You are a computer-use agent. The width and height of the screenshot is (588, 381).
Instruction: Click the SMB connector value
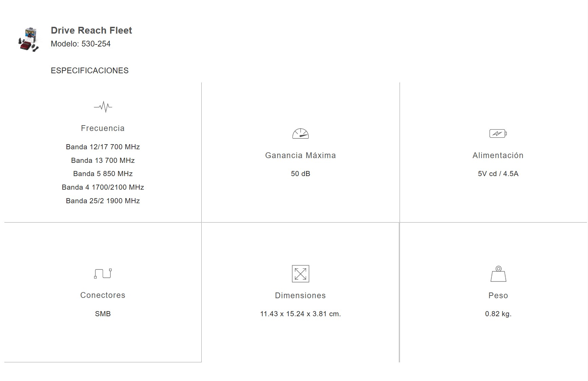[x=103, y=314]
